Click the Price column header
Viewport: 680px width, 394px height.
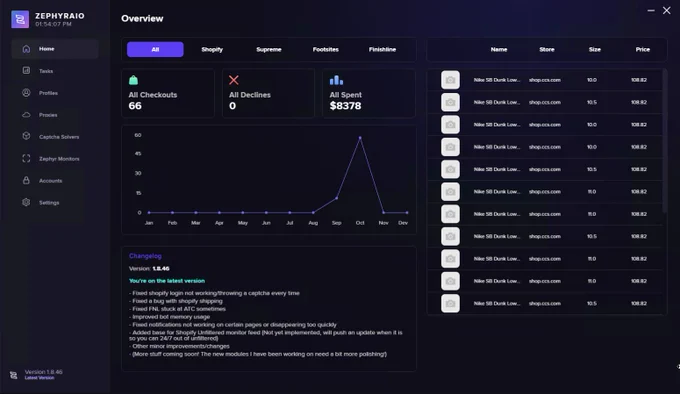point(643,49)
